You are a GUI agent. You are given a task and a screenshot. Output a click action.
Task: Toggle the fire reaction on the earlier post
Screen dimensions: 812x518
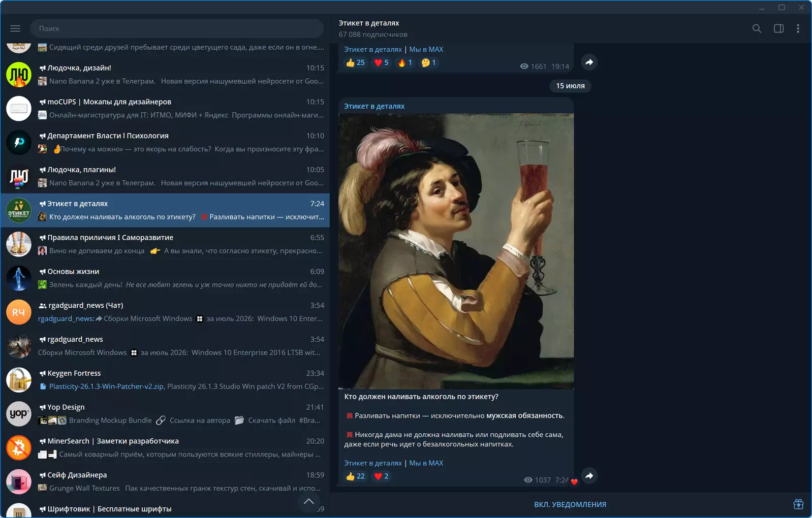point(405,62)
